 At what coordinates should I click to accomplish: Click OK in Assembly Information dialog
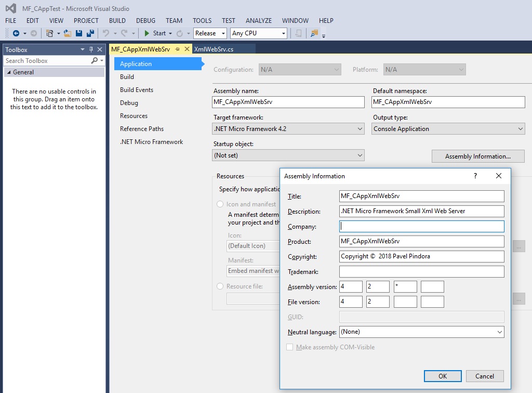(x=442, y=376)
